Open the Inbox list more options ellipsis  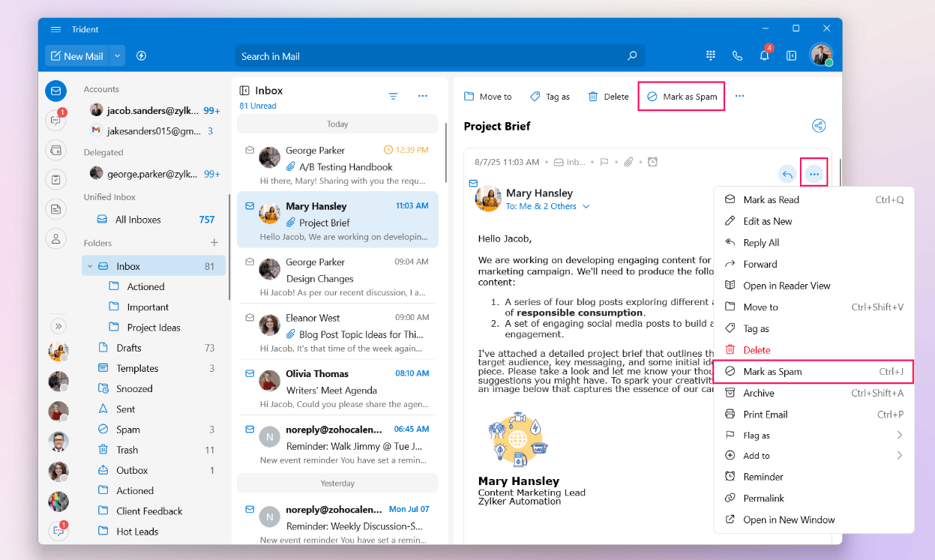(422, 96)
